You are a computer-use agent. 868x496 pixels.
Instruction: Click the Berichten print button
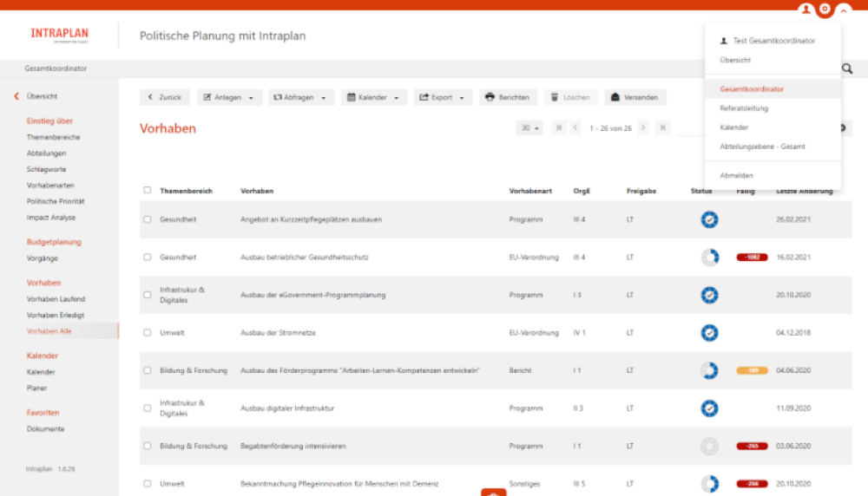(508, 97)
